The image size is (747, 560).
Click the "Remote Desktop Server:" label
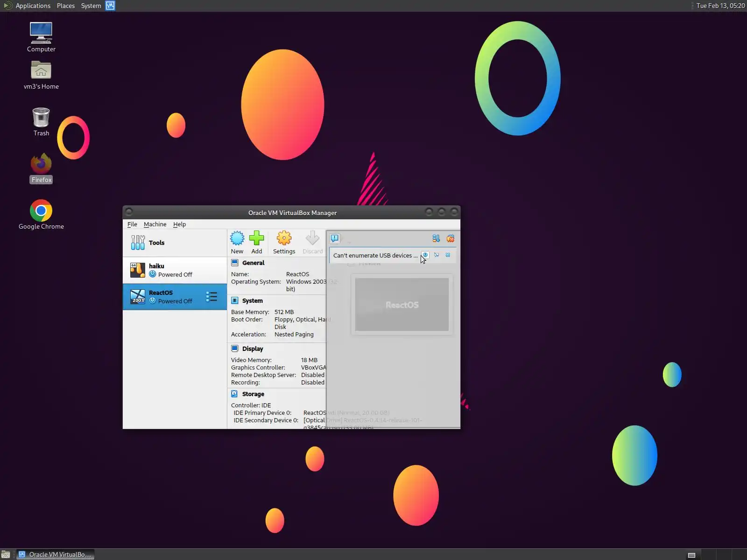click(264, 375)
